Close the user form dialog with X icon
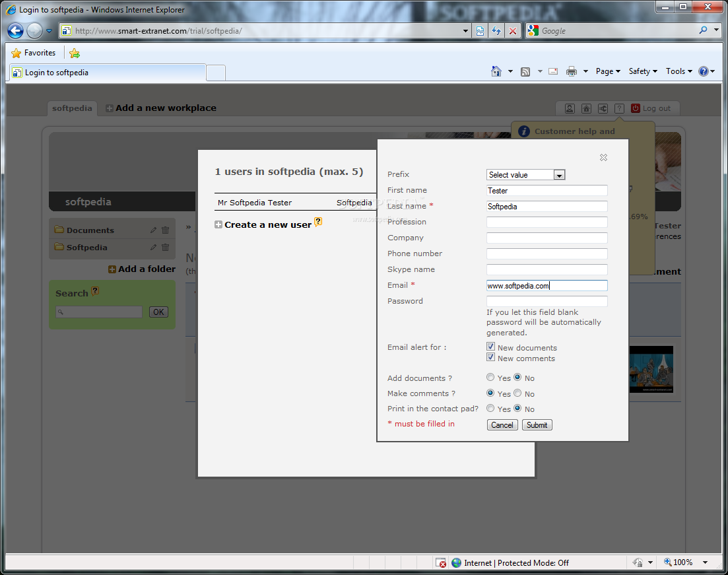Image resolution: width=728 pixels, height=575 pixels. point(603,158)
